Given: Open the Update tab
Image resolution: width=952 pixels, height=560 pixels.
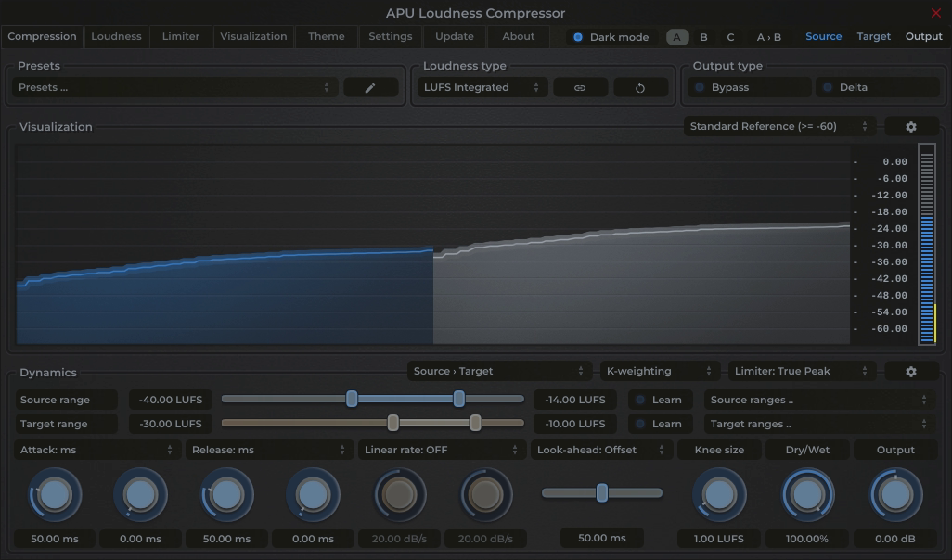Looking at the screenshot, I should 454,36.
